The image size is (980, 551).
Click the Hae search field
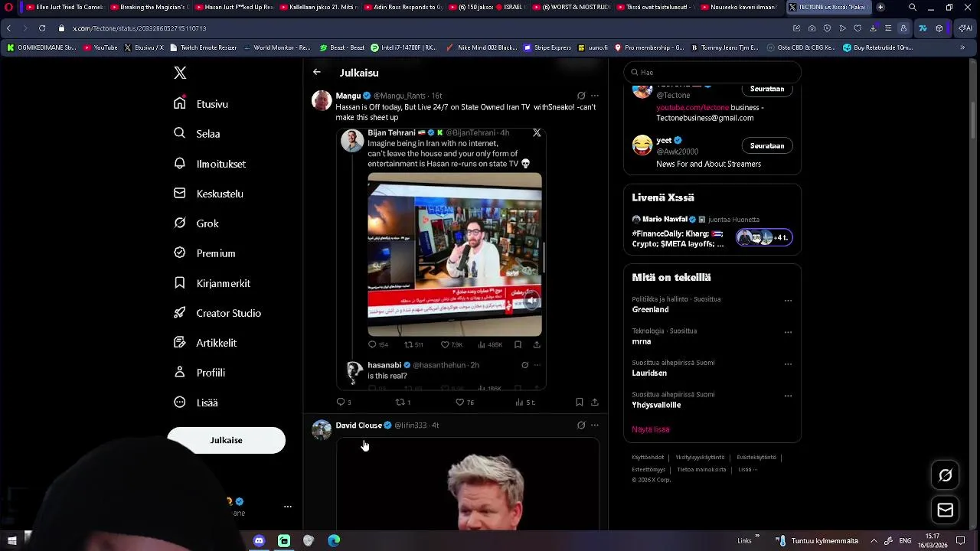(712, 73)
